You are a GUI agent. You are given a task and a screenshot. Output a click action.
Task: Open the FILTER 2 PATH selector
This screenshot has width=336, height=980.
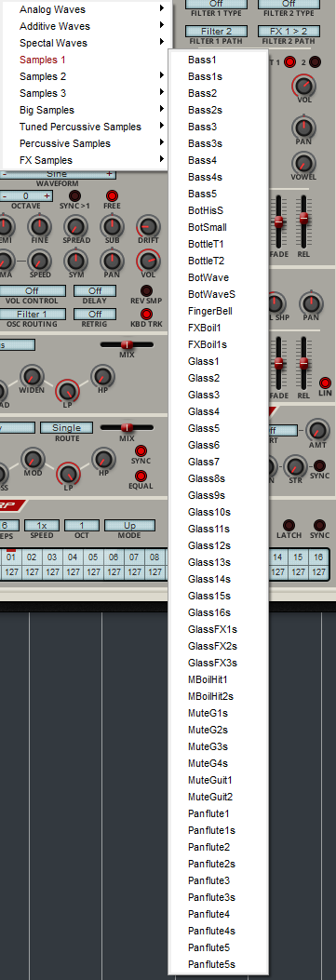pyautogui.click(x=289, y=32)
